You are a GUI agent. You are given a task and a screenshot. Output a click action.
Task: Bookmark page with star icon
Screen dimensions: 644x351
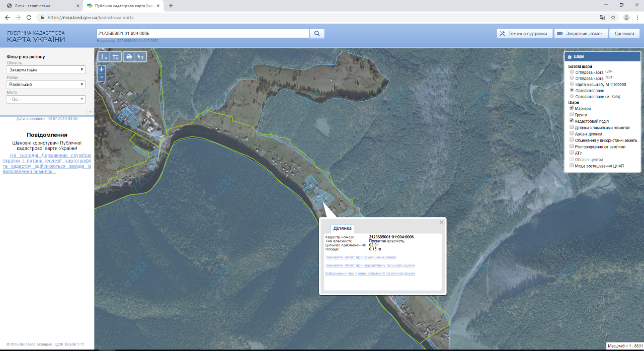coord(613,17)
